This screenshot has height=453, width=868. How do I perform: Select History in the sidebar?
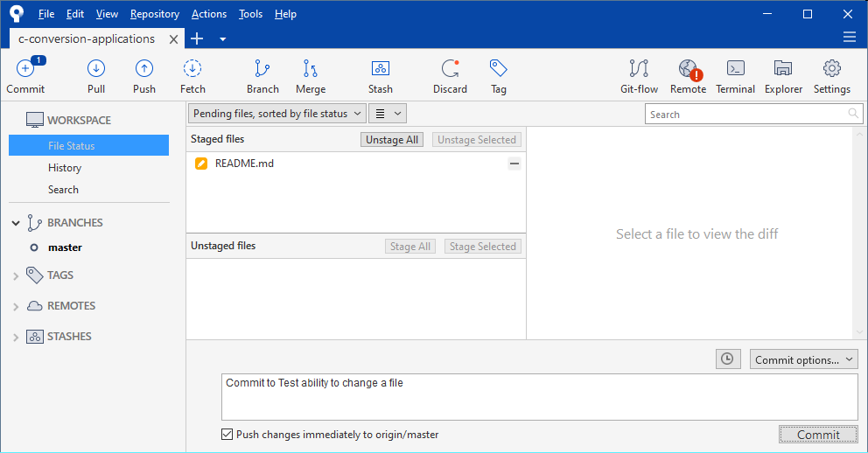click(x=64, y=168)
